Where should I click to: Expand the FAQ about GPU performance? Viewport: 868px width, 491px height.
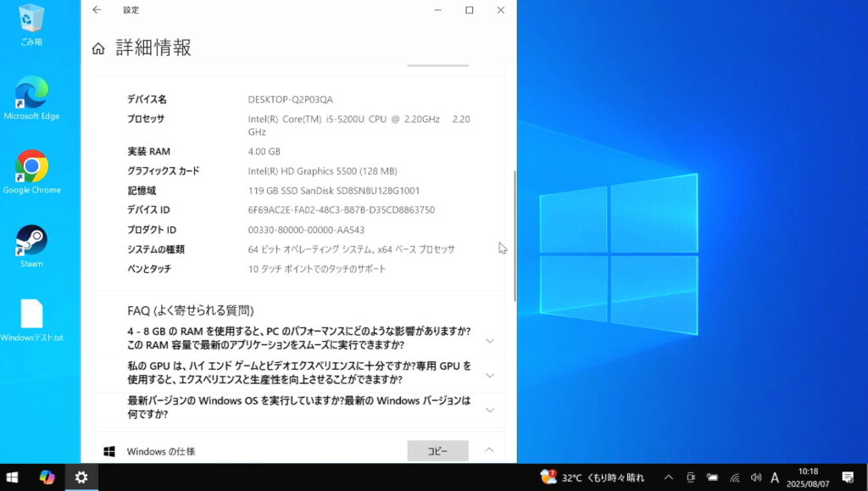click(x=489, y=376)
